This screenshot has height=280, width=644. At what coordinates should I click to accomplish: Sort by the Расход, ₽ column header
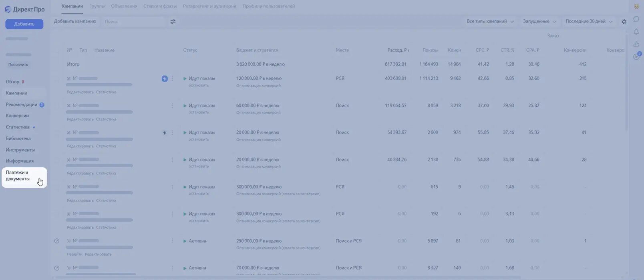(x=398, y=50)
